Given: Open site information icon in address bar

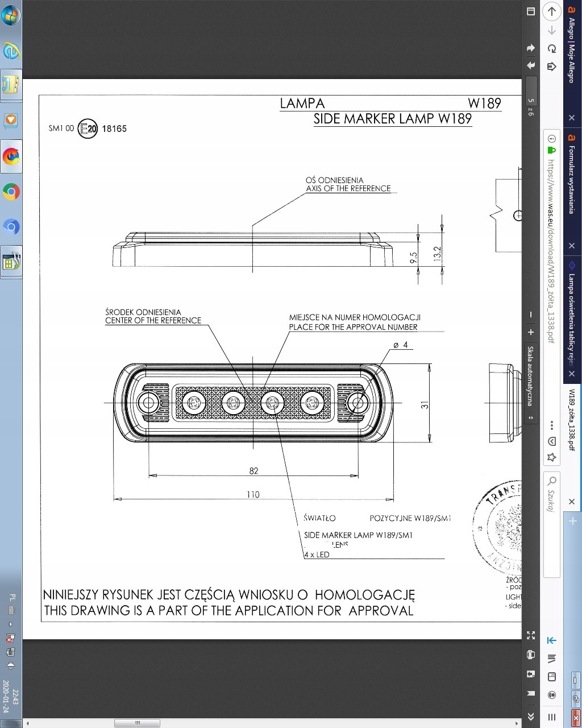Looking at the screenshot, I should coord(551,138).
